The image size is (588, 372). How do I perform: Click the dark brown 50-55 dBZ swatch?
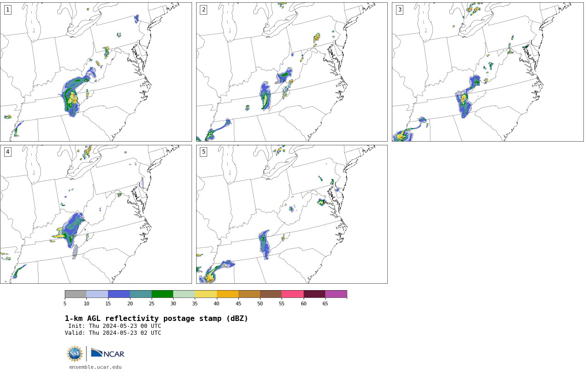(x=271, y=294)
